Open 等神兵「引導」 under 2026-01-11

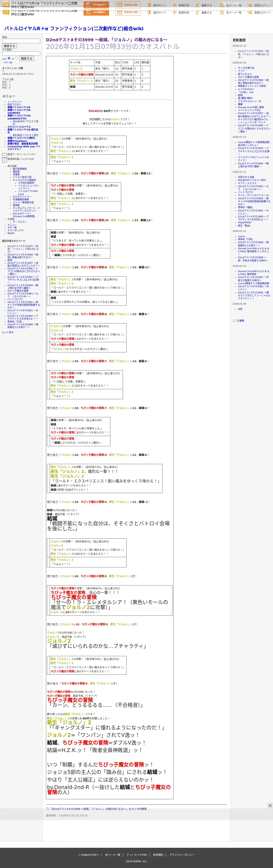tap(246, 239)
